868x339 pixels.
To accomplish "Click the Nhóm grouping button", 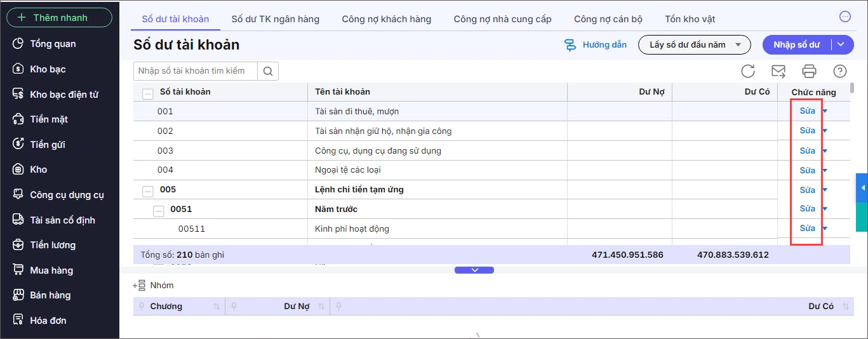I will (x=154, y=286).
